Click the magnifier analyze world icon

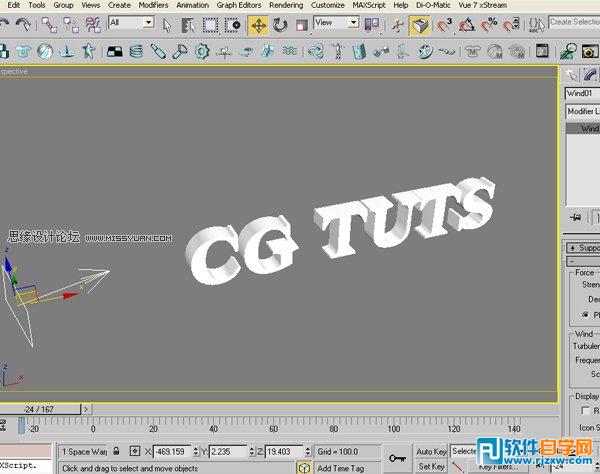click(x=568, y=51)
